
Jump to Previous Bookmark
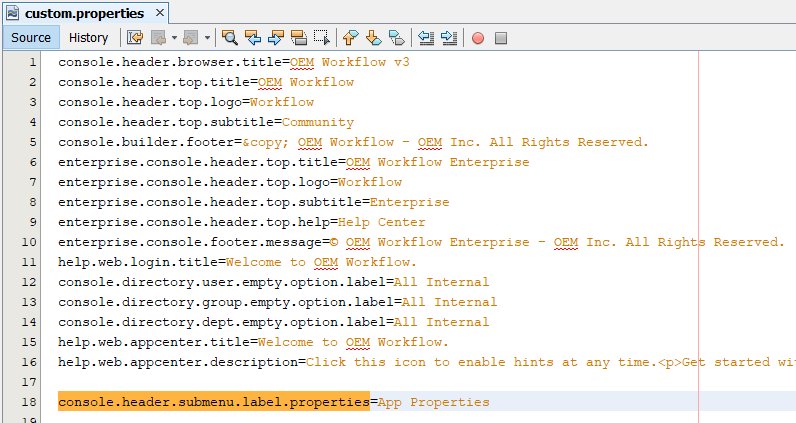350,38
